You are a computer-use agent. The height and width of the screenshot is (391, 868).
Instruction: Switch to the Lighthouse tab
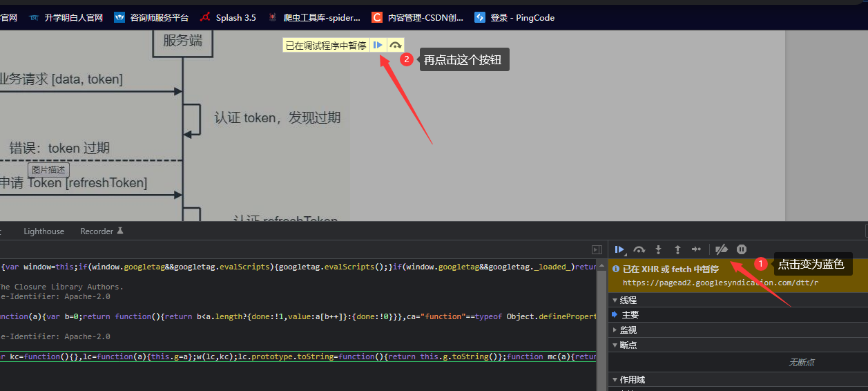[44, 231]
